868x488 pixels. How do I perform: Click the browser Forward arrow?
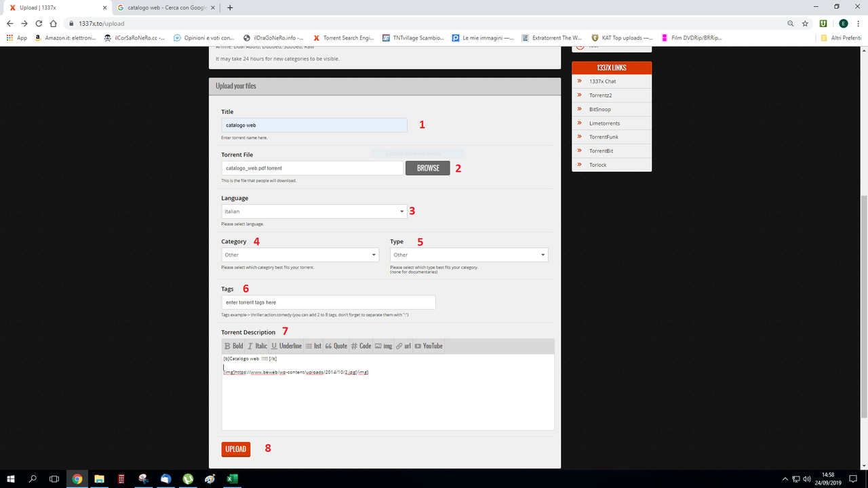tap(24, 23)
